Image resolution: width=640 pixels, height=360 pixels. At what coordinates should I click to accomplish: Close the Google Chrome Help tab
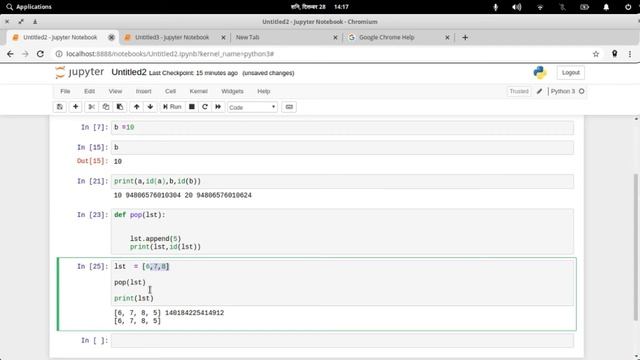(447, 38)
